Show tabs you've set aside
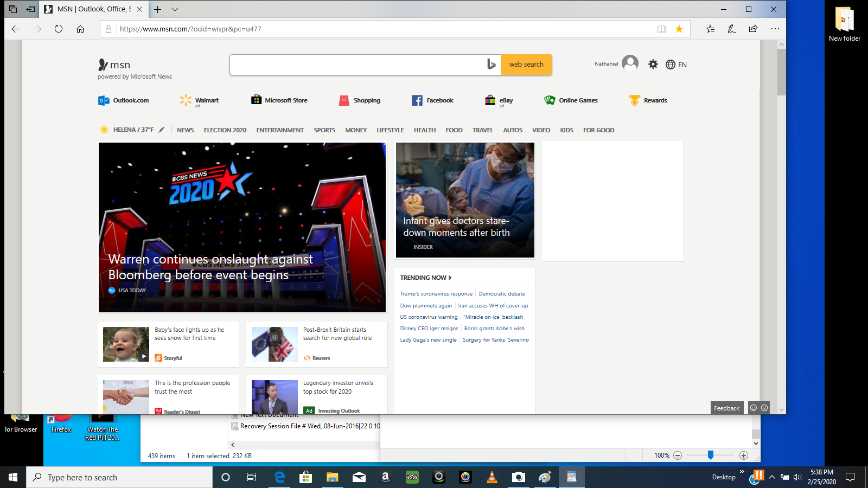 [13, 9]
